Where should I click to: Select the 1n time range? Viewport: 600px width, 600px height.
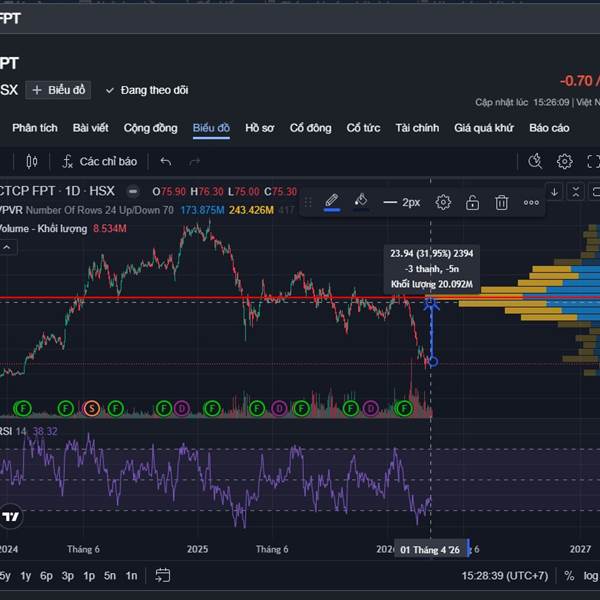(131, 576)
